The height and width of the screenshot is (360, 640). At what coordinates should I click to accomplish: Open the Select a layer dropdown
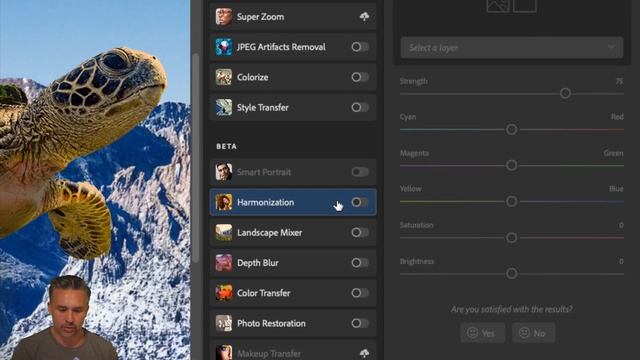512,48
